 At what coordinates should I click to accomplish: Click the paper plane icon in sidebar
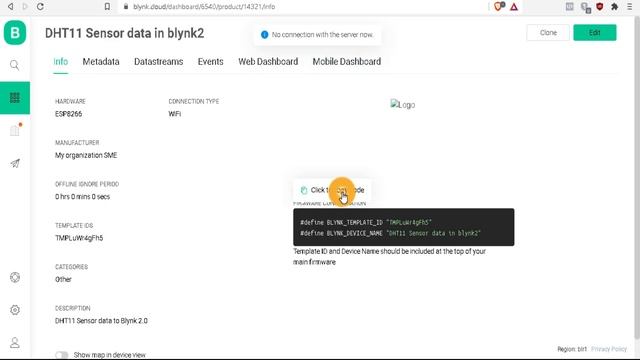[x=15, y=163]
